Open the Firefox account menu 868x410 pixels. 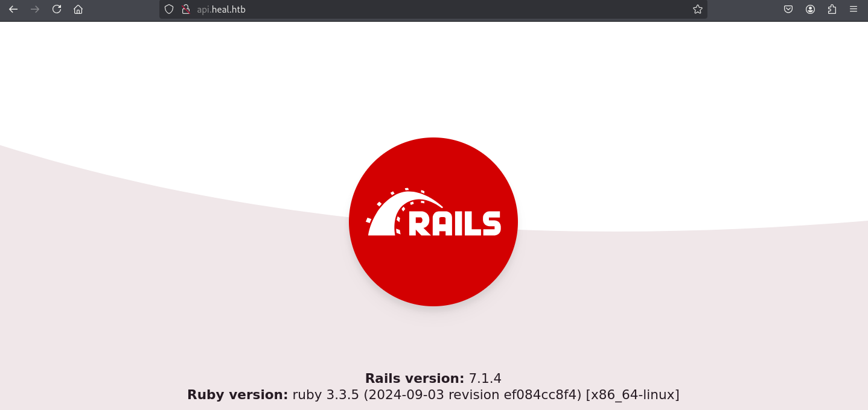click(810, 9)
